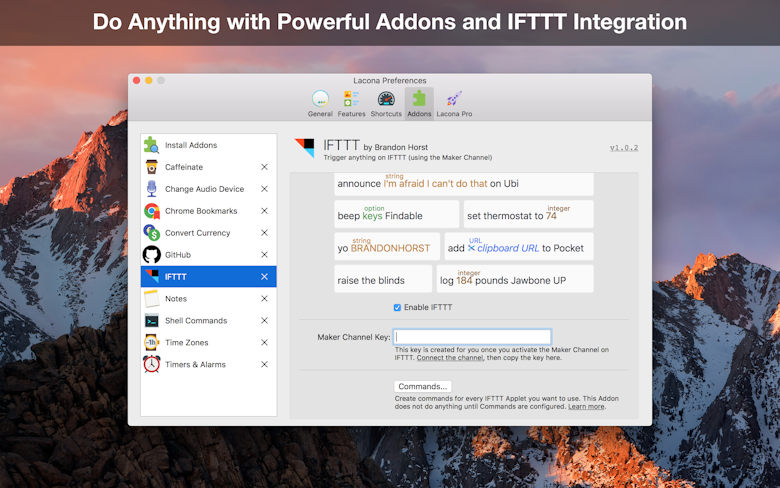Remove the GitHub addon with its X

(x=265, y=255)
